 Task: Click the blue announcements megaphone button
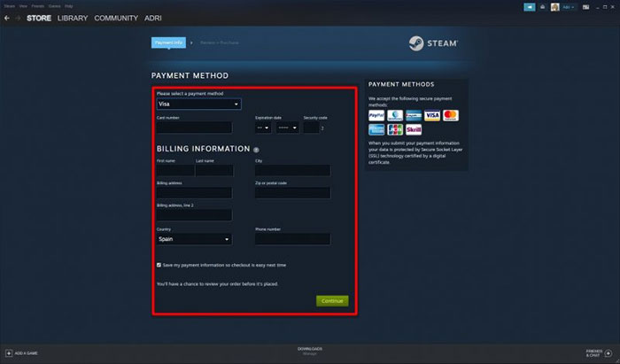530,7
